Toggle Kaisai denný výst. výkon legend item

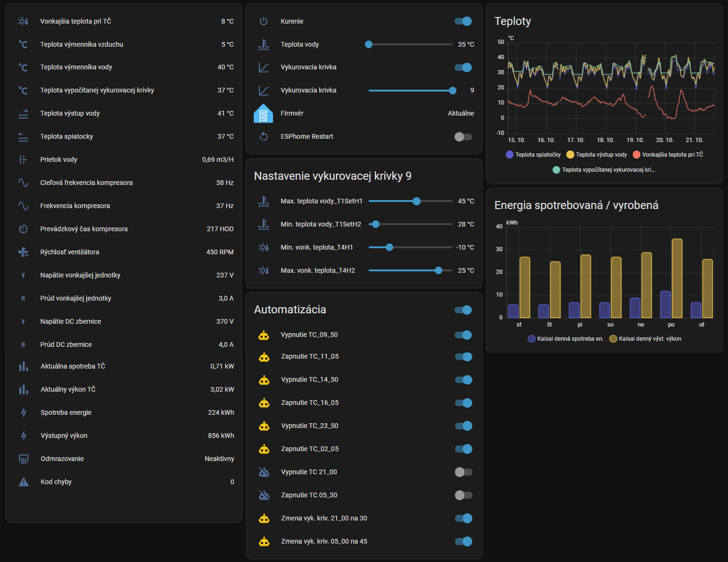point(645,339)
